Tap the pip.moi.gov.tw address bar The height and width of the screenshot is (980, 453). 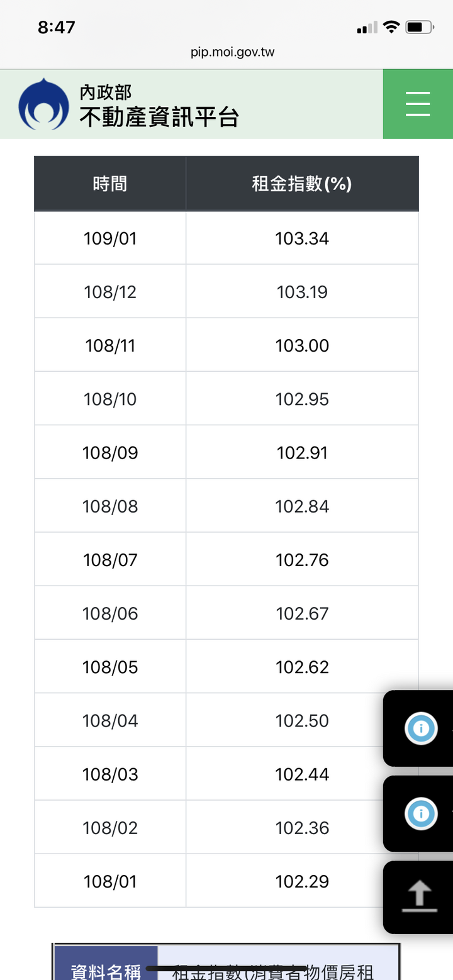233,52
